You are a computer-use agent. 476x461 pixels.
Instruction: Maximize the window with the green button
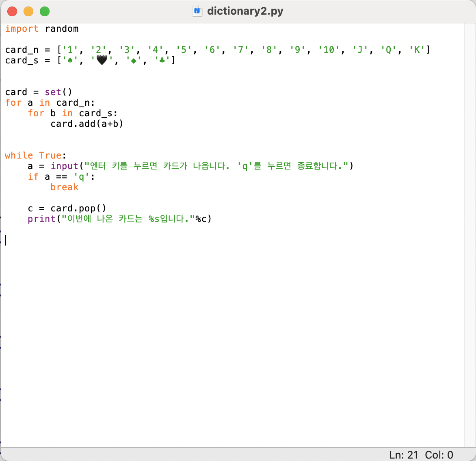pos(45,11)
